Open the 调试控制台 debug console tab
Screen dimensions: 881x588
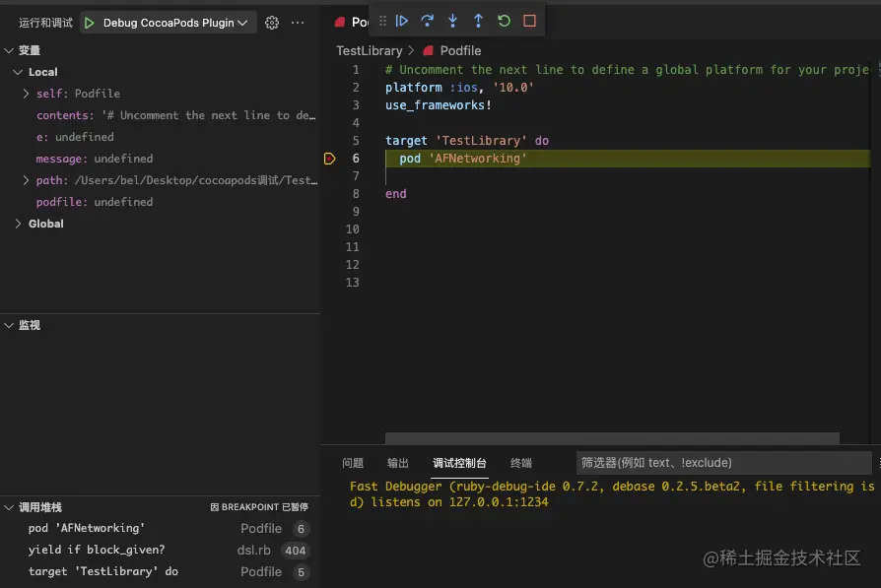point(459,463)
